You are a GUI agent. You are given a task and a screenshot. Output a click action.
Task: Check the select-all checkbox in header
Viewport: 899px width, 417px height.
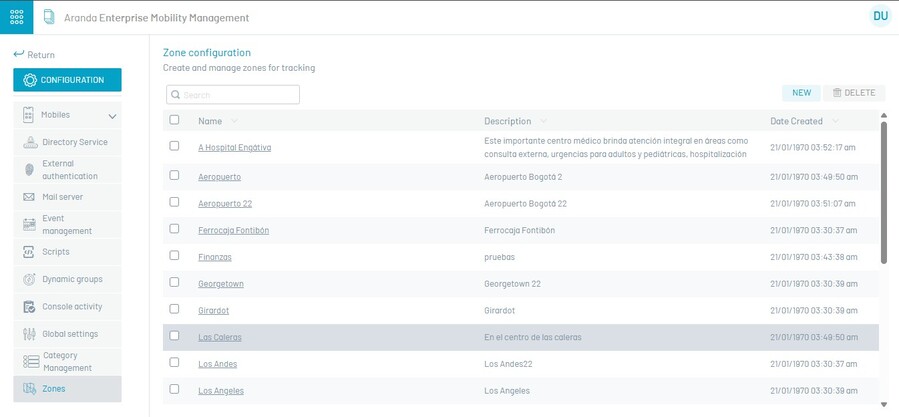pos(175,120)
